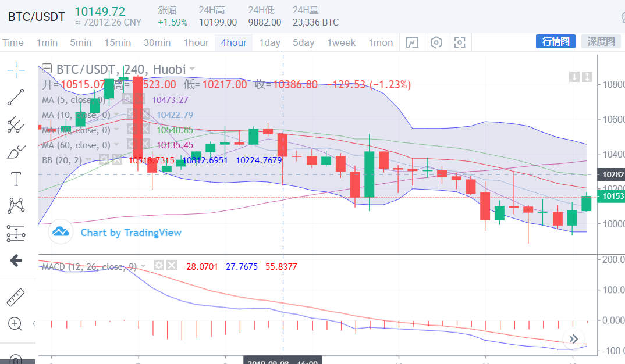Open the Chart by TradingView link
Image resolution: width=625 pixels, height=364 pixels.
[131, 233]
